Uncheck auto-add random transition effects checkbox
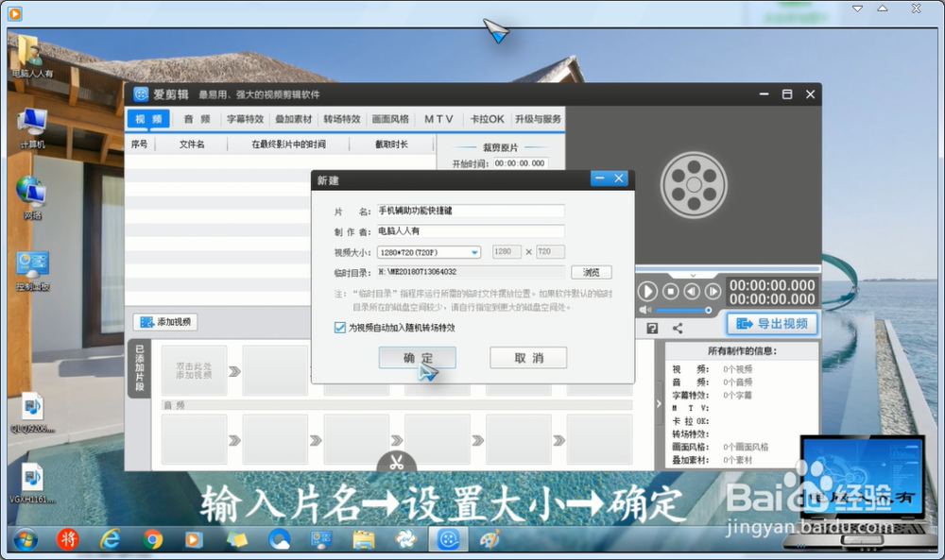 pyautogui.click(x=340, y=328)
